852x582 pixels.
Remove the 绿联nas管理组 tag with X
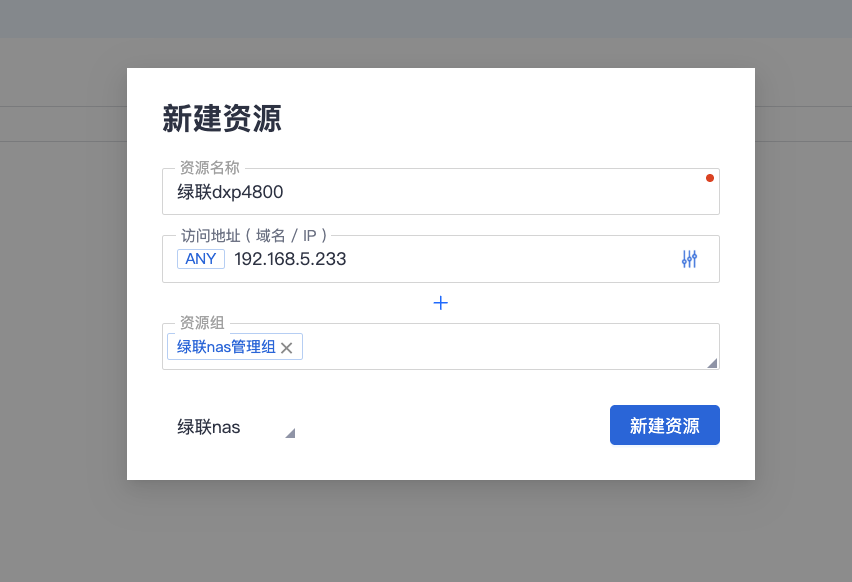pyautogui.click(x=287, y=348)
